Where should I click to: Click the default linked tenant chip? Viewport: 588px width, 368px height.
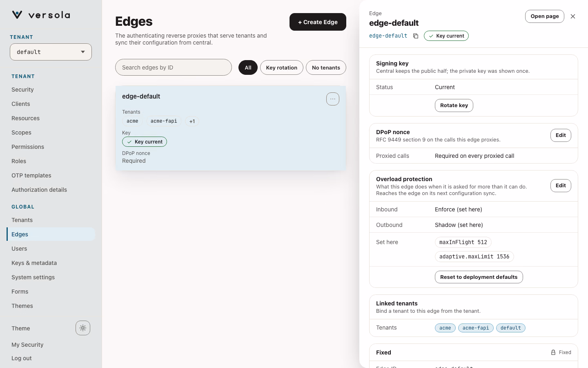[x=511, y=328]
